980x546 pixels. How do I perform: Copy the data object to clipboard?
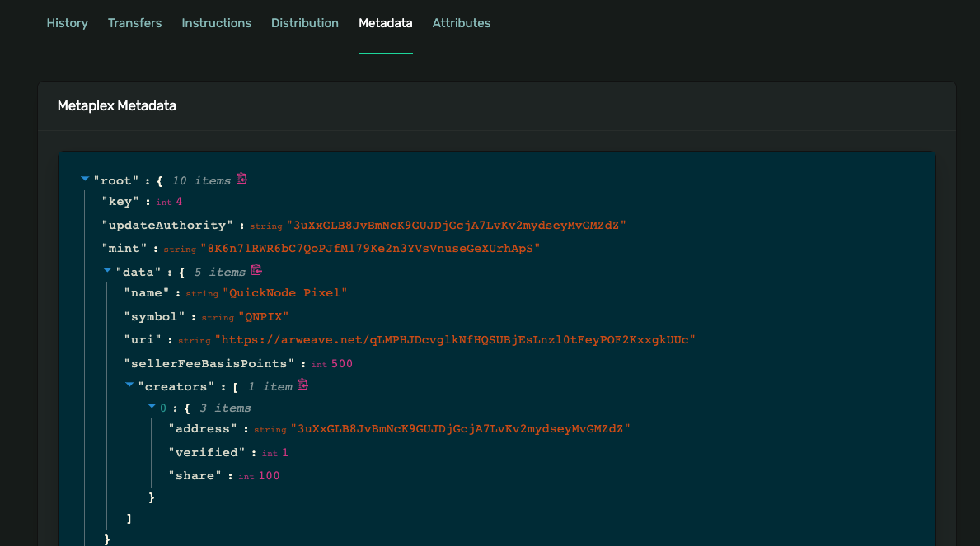[x=256, y=270]
